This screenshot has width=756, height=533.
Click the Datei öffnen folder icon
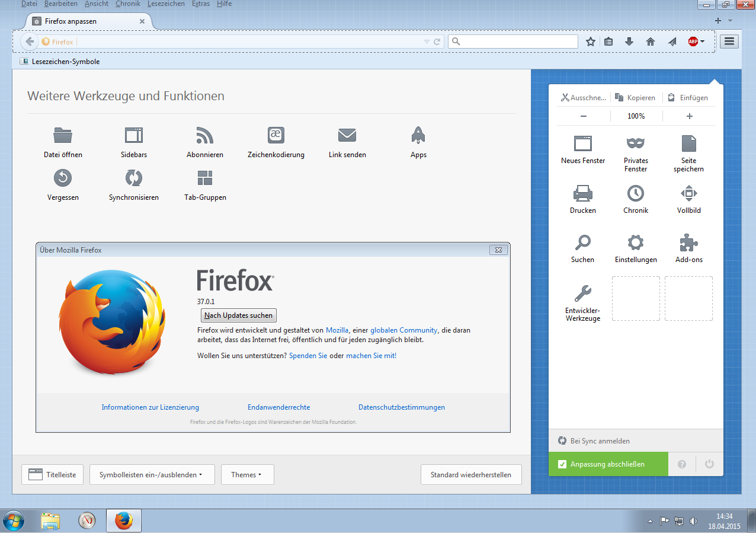(63, 135)
